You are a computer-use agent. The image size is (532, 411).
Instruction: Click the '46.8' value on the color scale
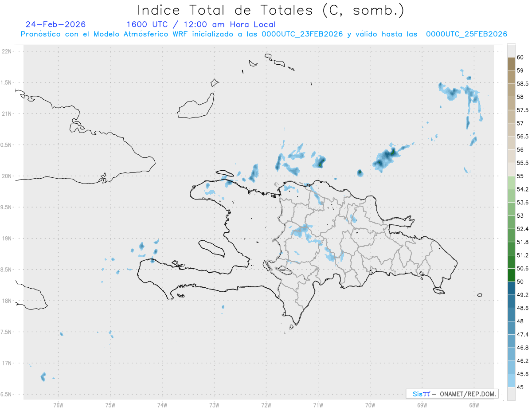point(523,348)
